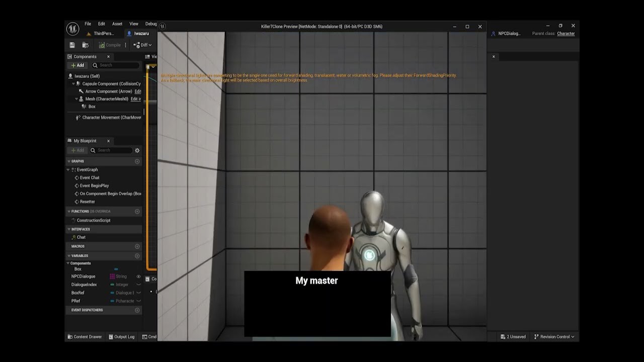644x362 pixels.
Task: Open the View menu
Action: coord(134,24)
